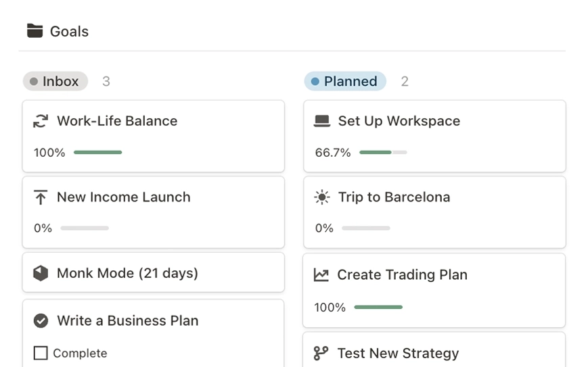Click the branch icon on Test New Strategy
588x367 pixels.
321,353
